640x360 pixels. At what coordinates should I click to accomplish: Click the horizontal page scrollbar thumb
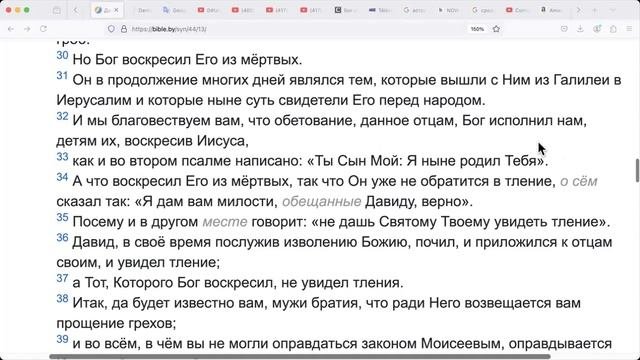[x=300, y=357]
